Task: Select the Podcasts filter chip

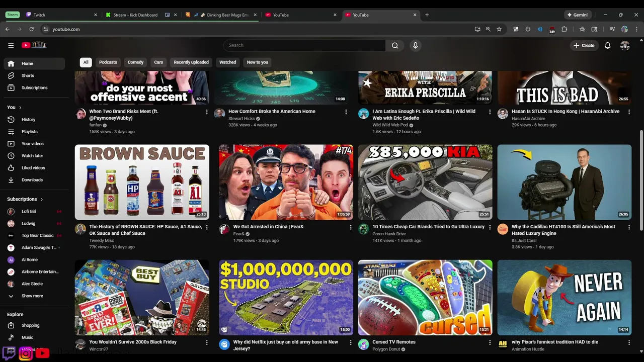Action: (108, 62)
